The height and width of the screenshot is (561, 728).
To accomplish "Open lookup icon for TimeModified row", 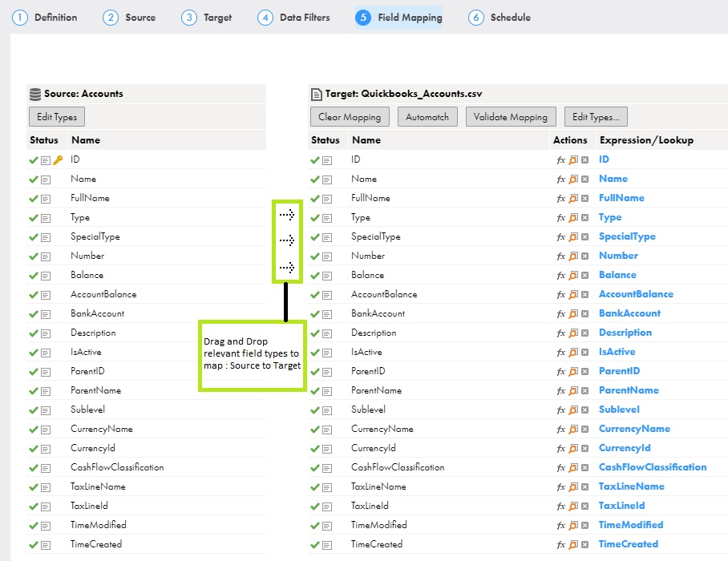I will click(573, 526).
